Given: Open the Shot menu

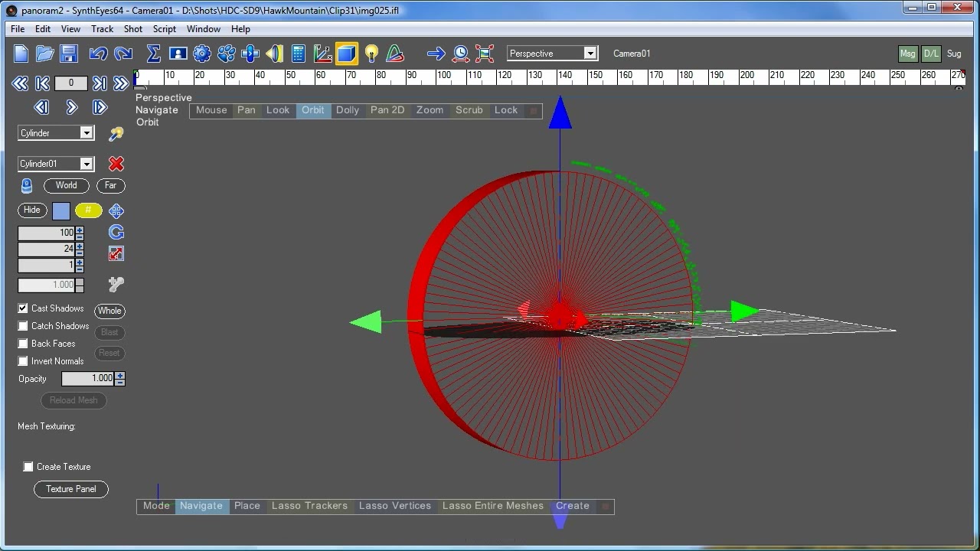Looking at the screenshot, I should (133, 29).
